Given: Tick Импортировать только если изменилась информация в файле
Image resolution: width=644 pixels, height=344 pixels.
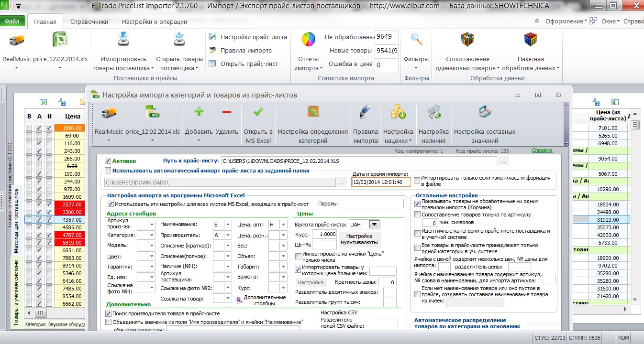Looking at the screenshot, I should 417,180.
